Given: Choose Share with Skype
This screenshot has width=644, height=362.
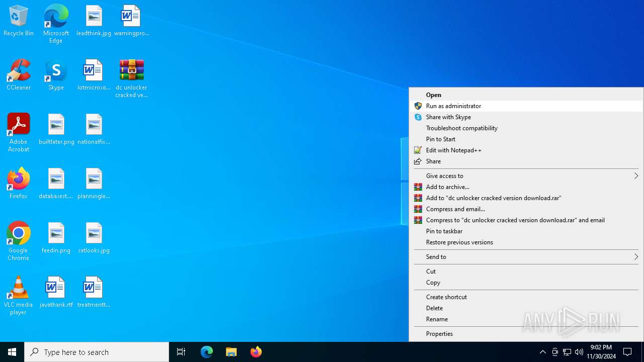Looking at the screenshot, I should coord(526,117).
